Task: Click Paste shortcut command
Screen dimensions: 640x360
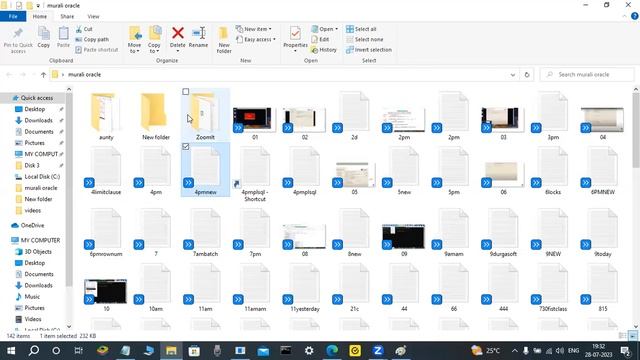Action: 97,49
